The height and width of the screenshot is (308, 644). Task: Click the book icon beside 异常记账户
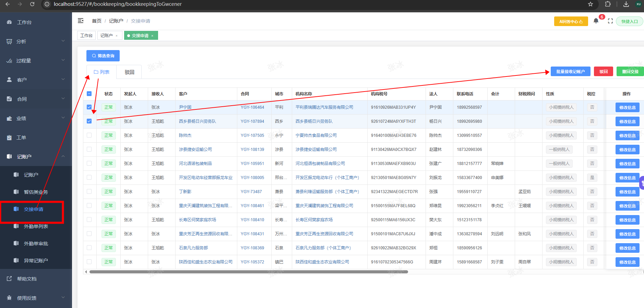pyautogui.click(x=16, y=260)
